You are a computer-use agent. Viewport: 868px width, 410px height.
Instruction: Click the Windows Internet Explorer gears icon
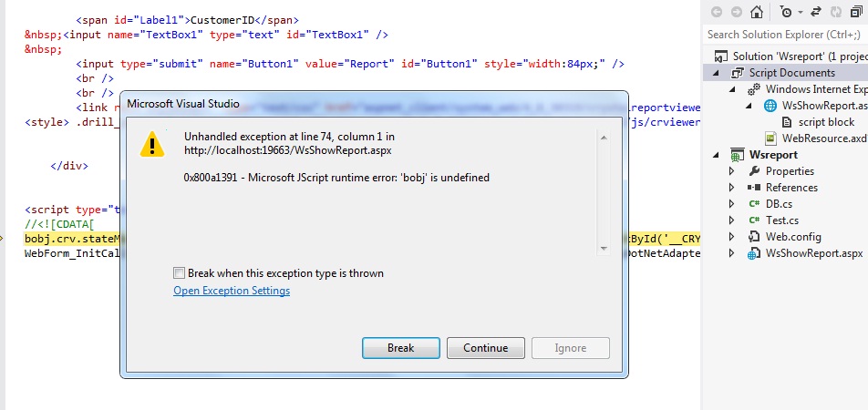pos(753,89)
